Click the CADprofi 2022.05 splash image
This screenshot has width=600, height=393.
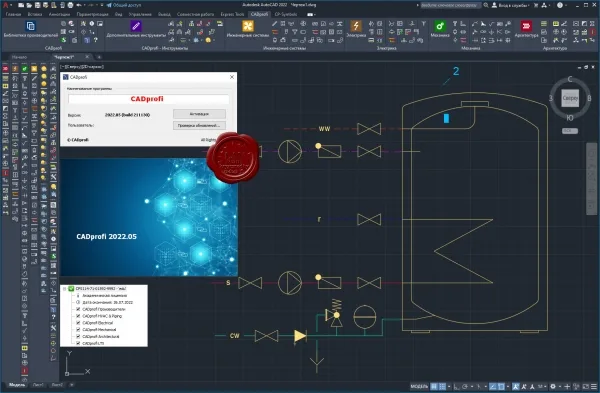pyautogui.click(x=149, y=217)
